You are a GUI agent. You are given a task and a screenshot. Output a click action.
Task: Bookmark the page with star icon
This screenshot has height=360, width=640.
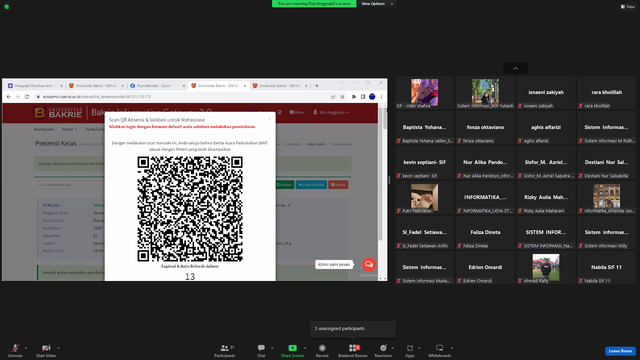point(342,97)
